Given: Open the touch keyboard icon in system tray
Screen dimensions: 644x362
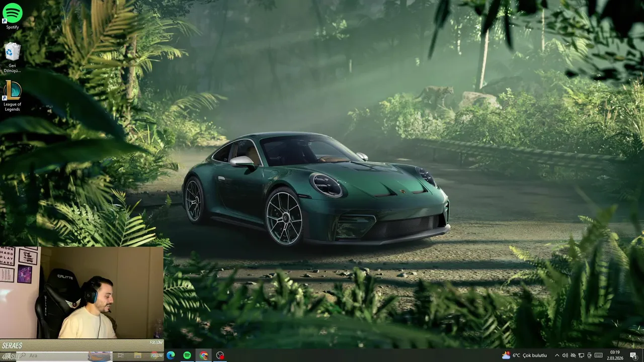Looking at the screenshot, I should (x=599, y=355).
